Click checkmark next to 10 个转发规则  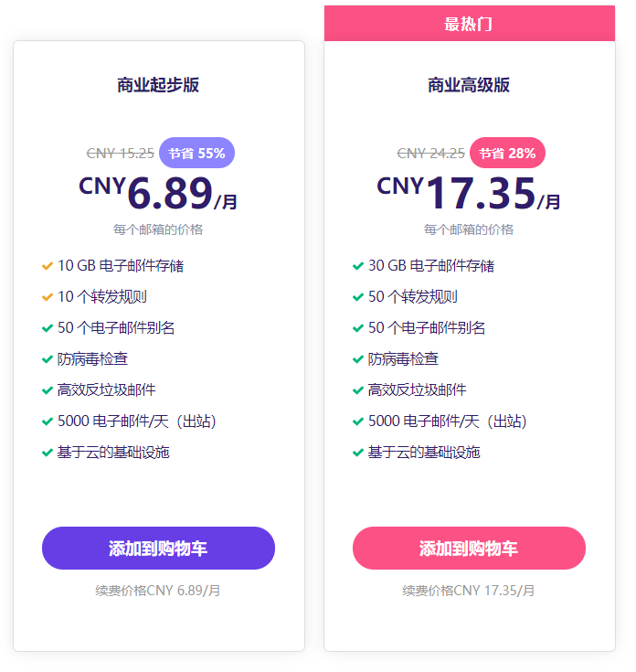[x=48, y=297]
